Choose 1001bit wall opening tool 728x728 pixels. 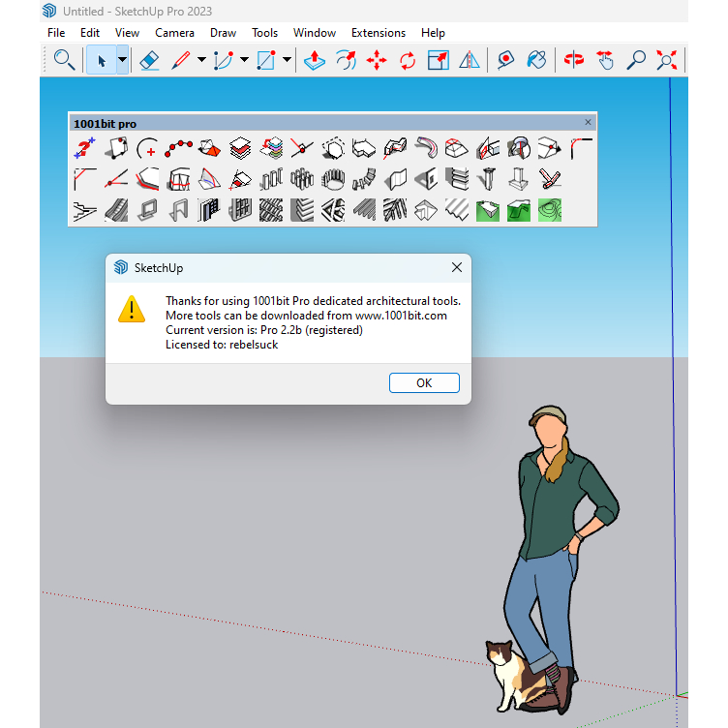click(x=426, y=179)
